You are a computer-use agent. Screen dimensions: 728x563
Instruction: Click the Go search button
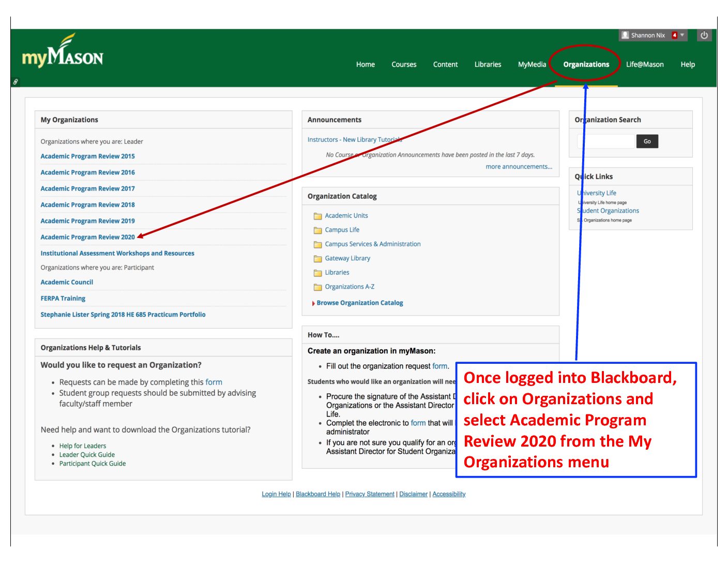[x=647, y=141]
